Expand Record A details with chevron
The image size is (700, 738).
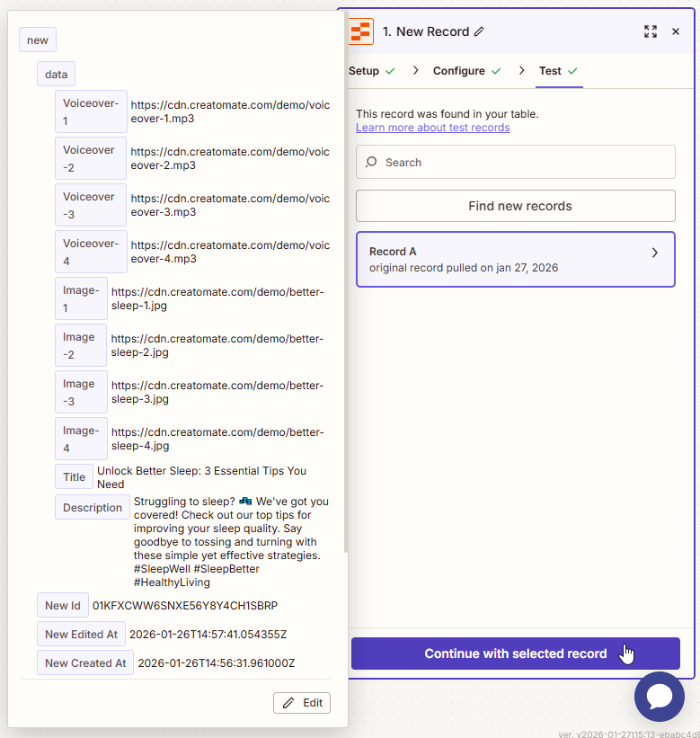pos(654,253)
